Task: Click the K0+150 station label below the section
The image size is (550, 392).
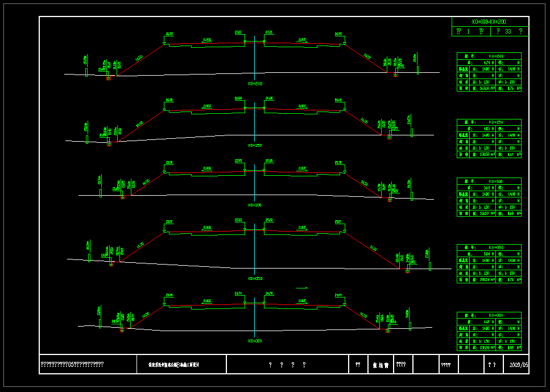Action: [255, 146]
